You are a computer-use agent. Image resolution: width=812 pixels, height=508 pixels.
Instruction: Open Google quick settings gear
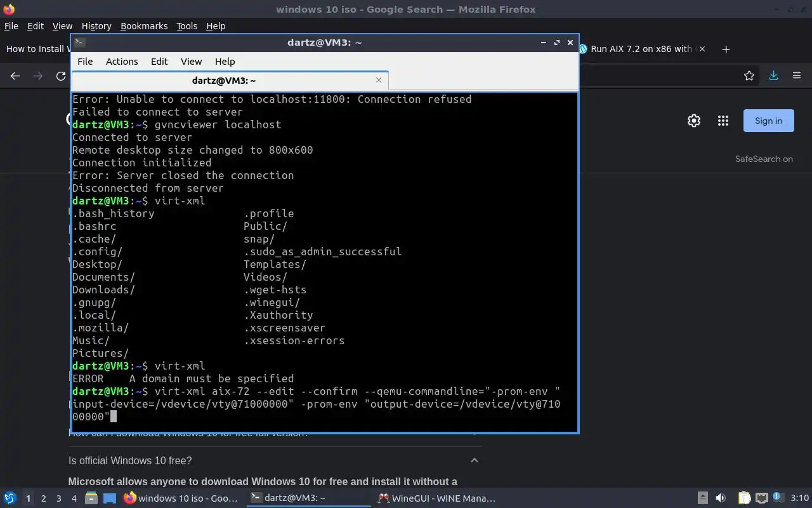[x=694, y=121]
